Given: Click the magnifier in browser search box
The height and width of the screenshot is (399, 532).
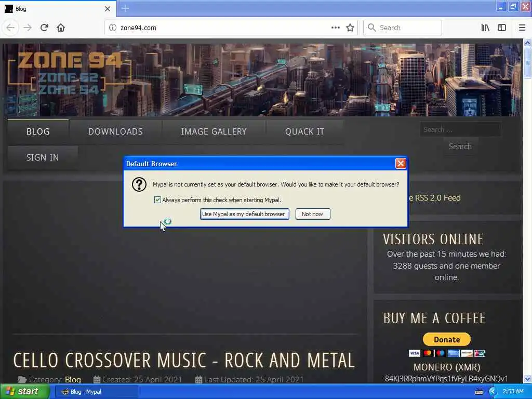Looking at the screenshot, I should point(372,28).
